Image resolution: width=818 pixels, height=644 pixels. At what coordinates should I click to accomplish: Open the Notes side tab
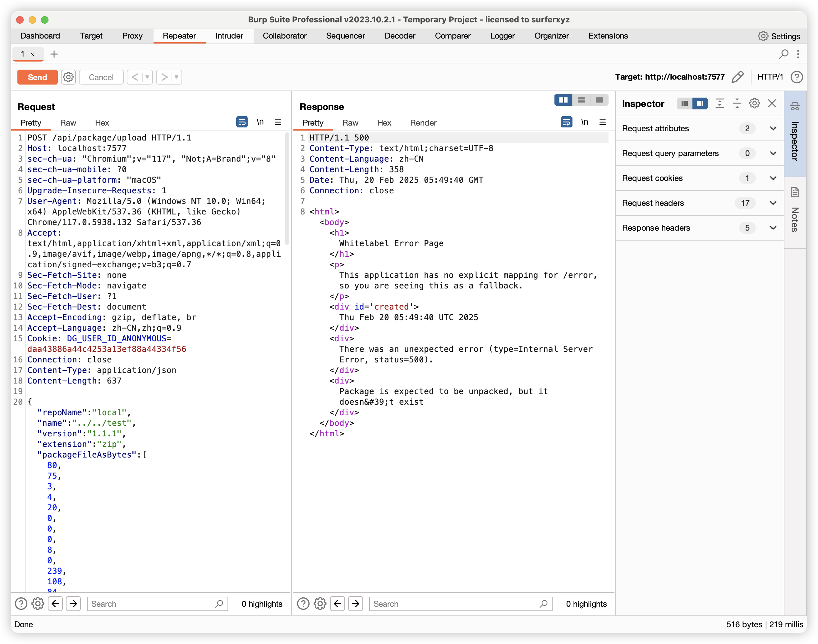[795, 212]
